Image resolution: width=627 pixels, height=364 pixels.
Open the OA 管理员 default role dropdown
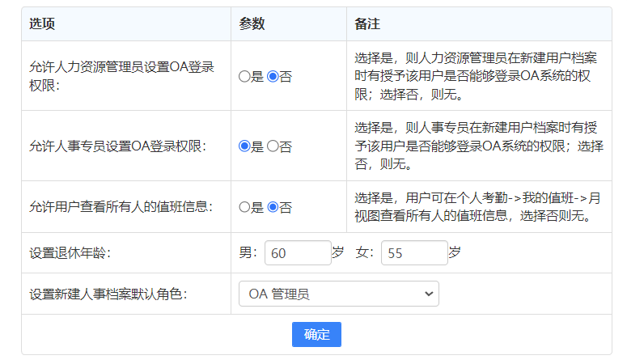(x=338, y=294)
